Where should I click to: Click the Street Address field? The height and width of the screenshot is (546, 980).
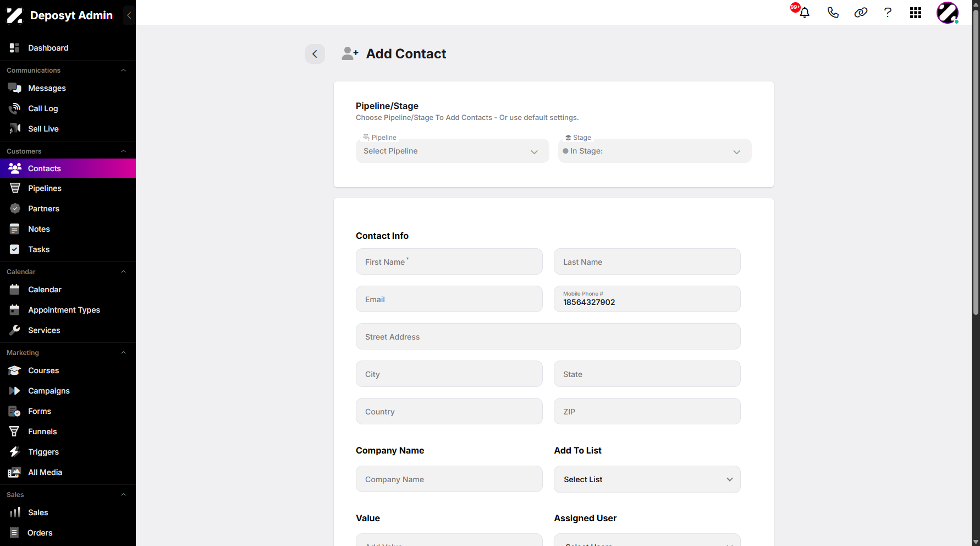pyautogui.click(x=548, y=336)
